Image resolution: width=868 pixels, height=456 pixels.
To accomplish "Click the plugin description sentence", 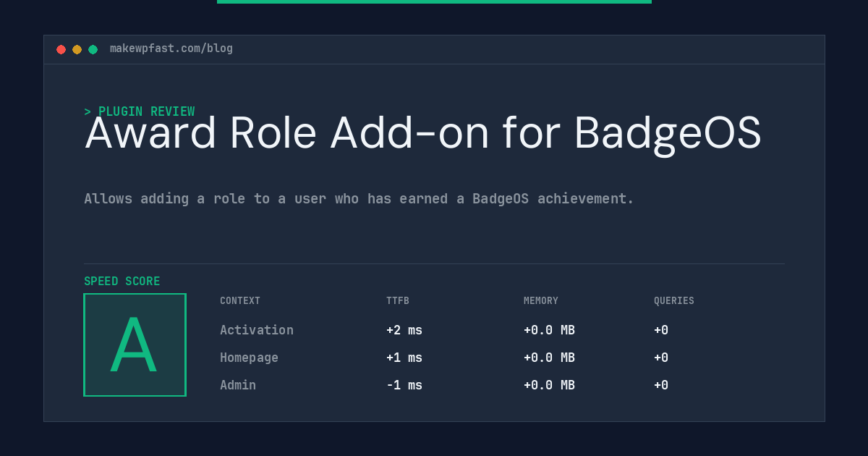I will pos(359,198).
